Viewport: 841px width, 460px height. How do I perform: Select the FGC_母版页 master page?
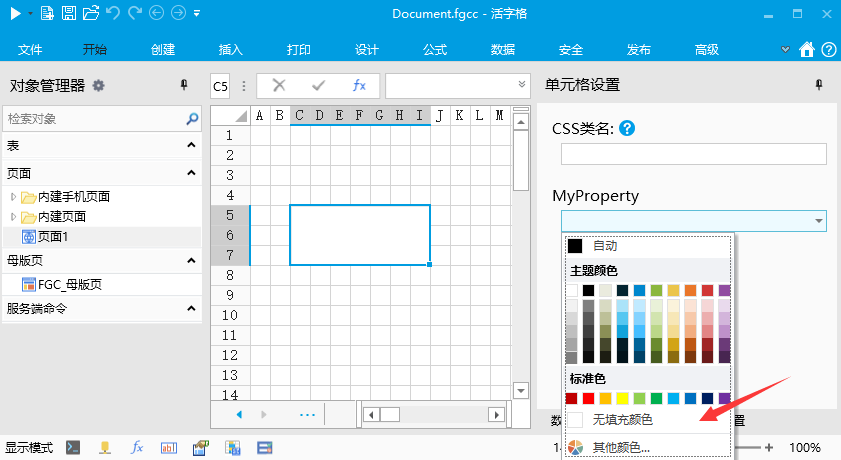tap(70, 284)
